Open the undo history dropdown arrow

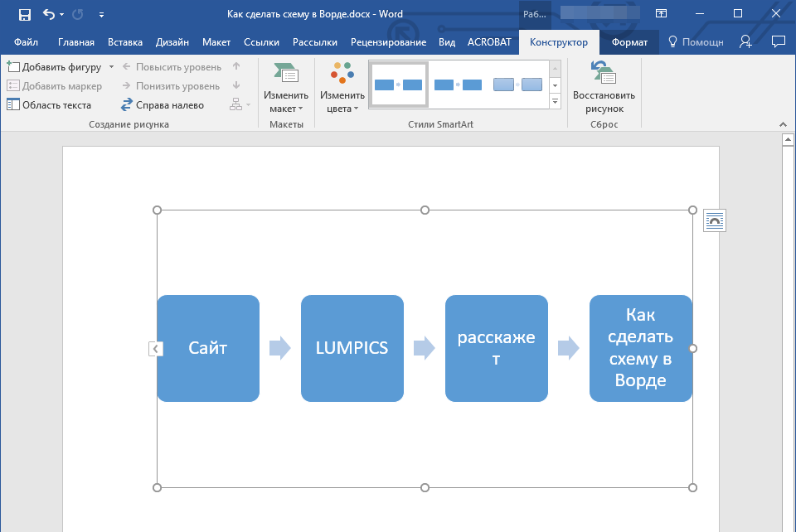(x=62, y=15)
